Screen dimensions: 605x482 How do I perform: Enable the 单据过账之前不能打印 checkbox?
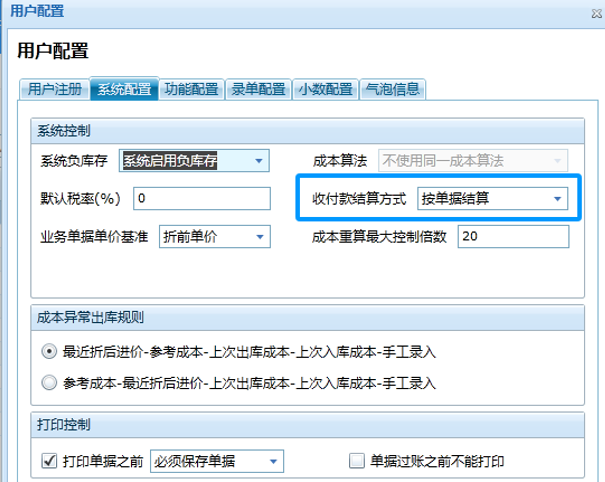pos(356,461)
